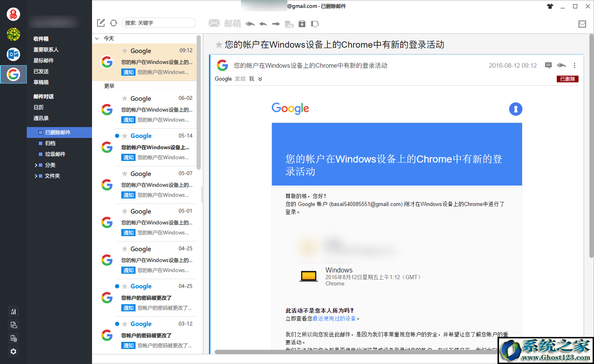Viewport: 594px width, 364px height.
Task: Star the Google email dated 05-14
Action: [125, 136]
